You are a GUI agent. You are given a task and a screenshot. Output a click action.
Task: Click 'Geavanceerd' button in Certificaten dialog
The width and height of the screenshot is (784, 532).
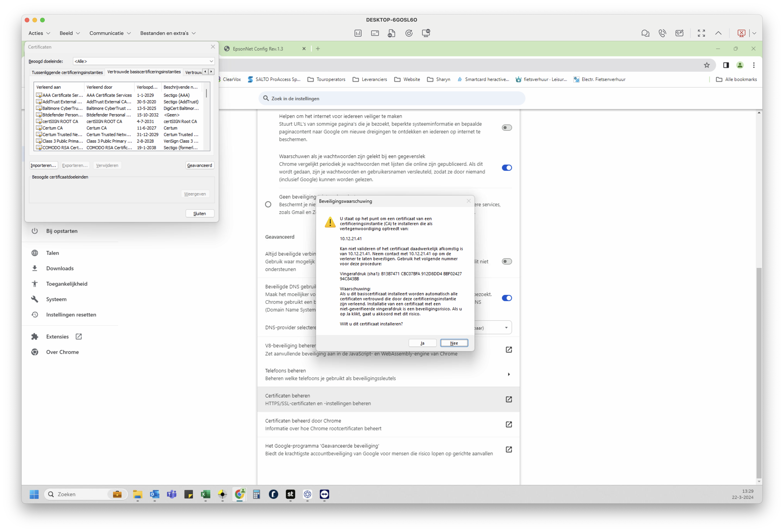200,165
